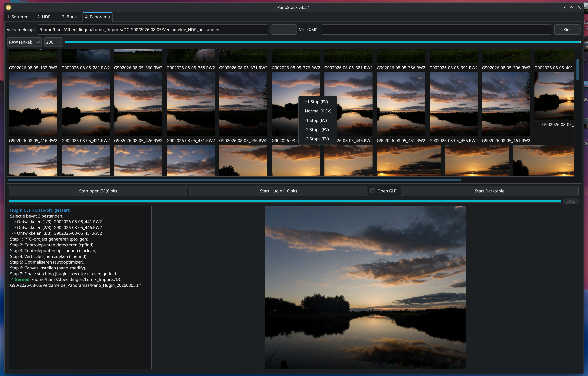The width and height of the screenshot is (588, 376).
Task: Launch Start Darktable button
Action: (489, 191)
